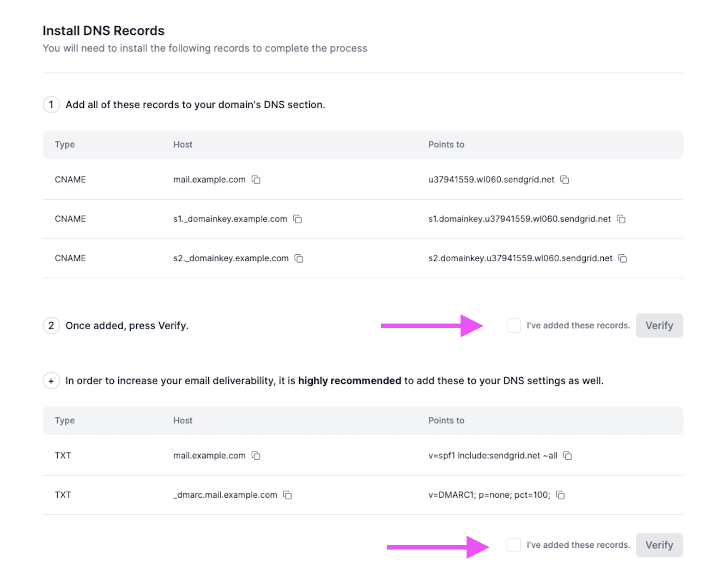The image size is (728, 587).
Task: Collapse the recommended DNS records section
Action: 51,381
